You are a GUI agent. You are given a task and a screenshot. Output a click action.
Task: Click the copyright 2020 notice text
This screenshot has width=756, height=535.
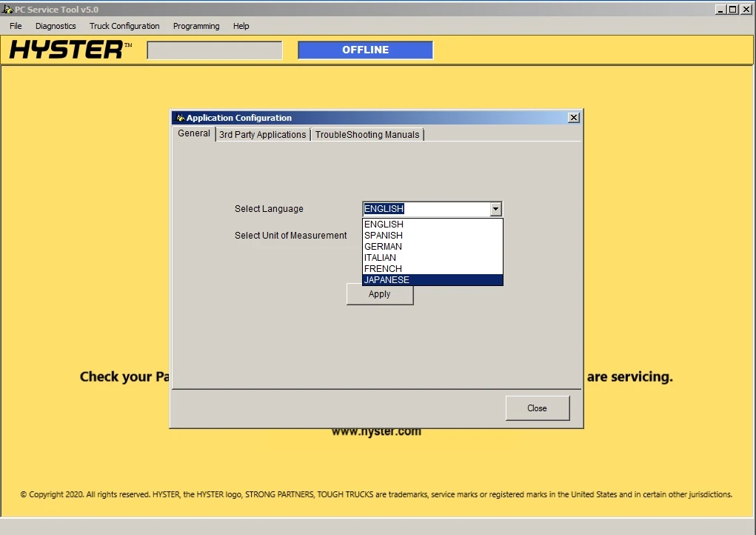click(x=376, y=494)
